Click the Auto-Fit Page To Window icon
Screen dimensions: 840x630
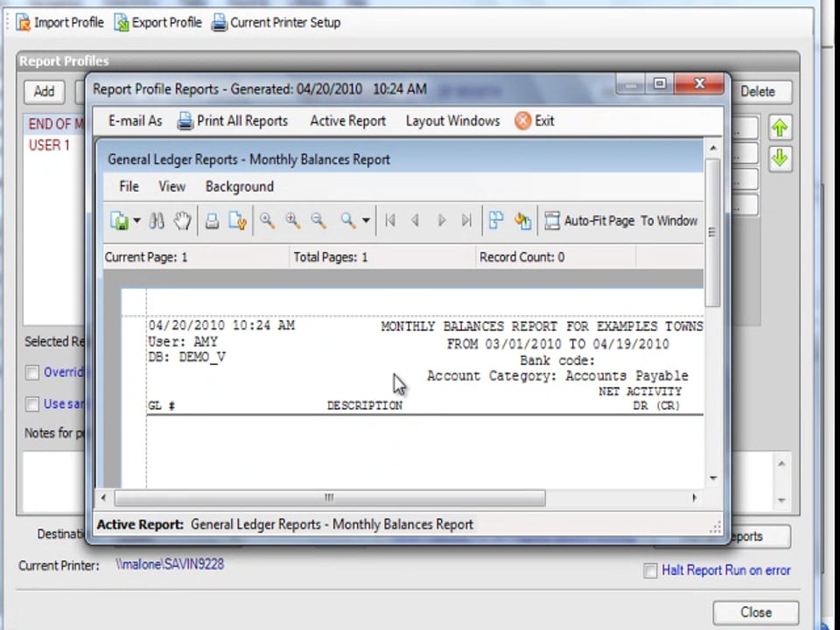pos(552,220)
